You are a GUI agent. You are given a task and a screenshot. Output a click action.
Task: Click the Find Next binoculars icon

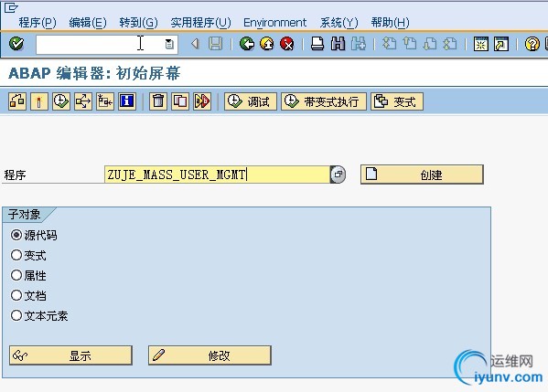[x=359, y=44]
